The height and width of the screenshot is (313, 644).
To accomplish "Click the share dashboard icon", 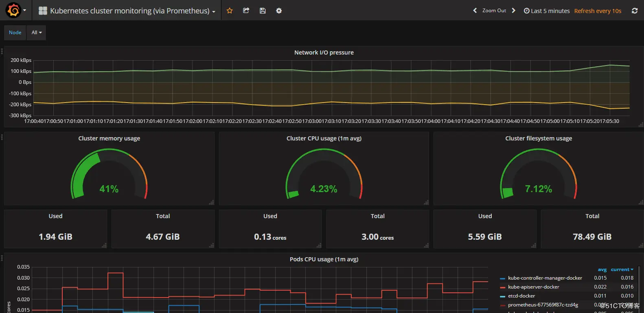I will 246,11.
